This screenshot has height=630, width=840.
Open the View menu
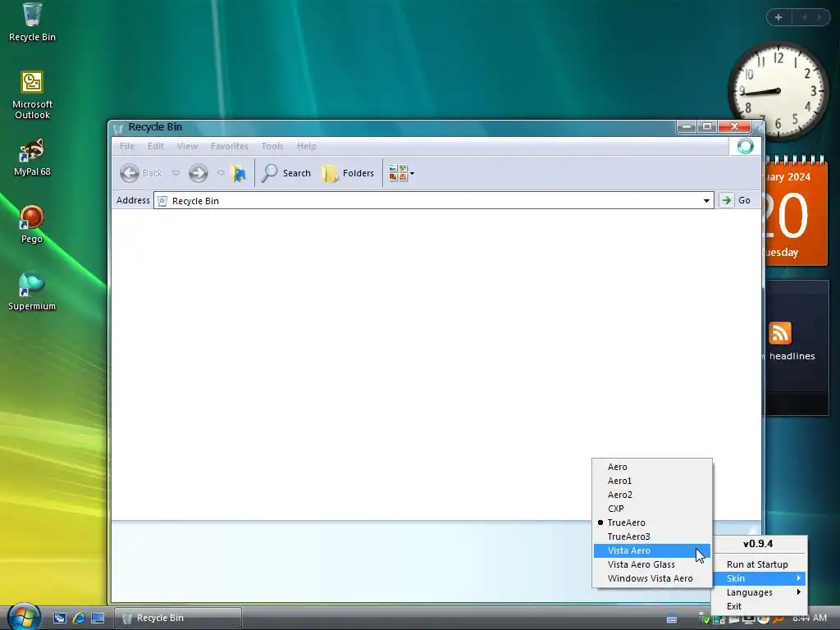pyautogui.click(x=188, y=146)
